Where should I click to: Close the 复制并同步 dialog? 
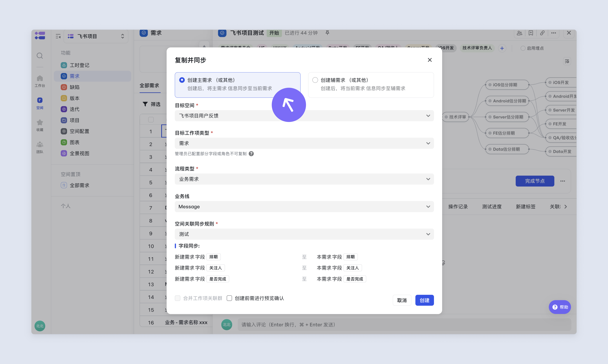(x=430, y=60)
